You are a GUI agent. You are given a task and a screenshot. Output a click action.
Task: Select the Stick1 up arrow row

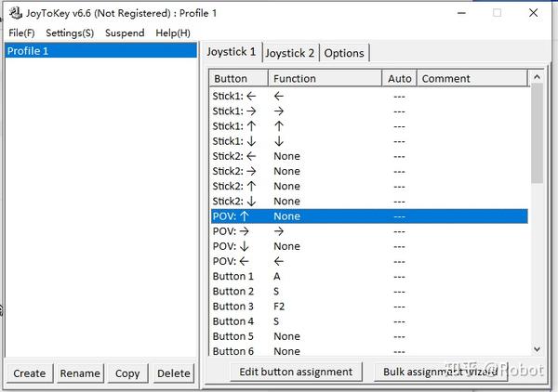[x=369, y=126]
